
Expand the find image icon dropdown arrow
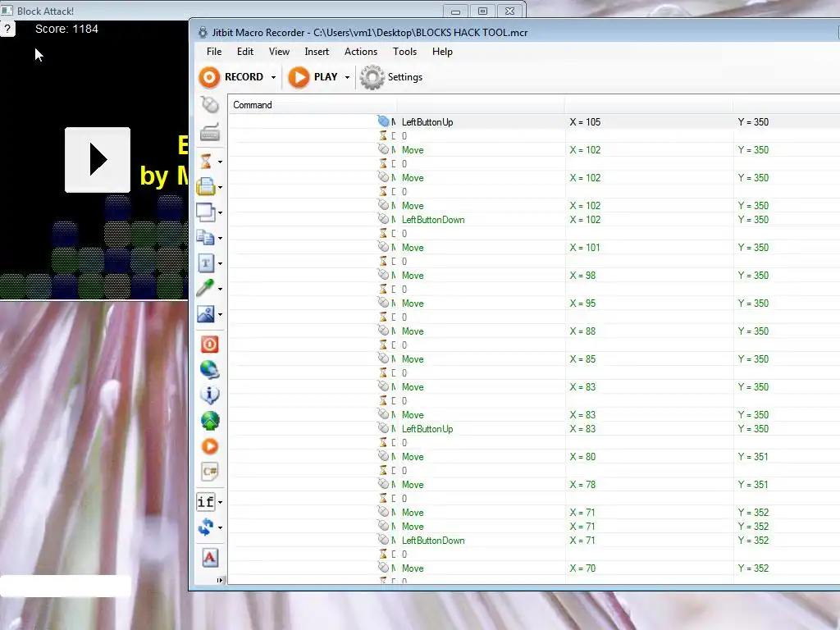pos(220,314)
